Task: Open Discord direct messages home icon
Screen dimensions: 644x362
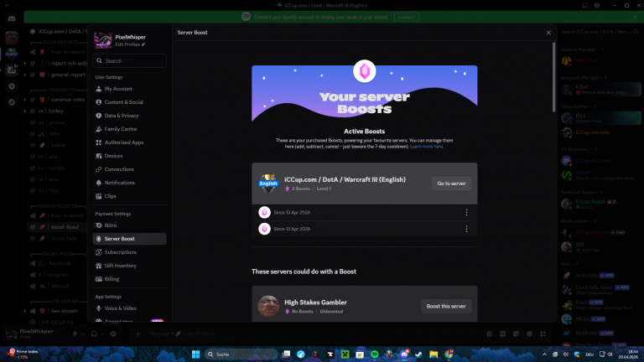Action: (x=12, y=19)
